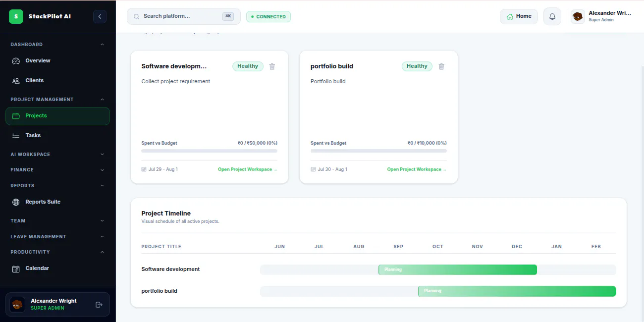The width and height of the screenshot is (644, 322).
Task: Click the avatar in the sidebar footer
Action: tap(17, 304)
